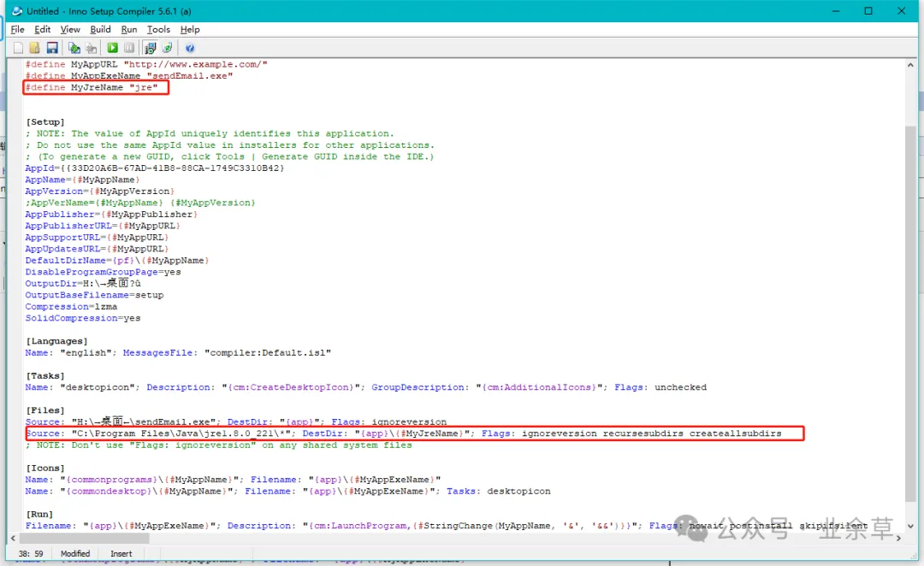Click the horizontal scrollbar thumb

[x=84, y=539]
